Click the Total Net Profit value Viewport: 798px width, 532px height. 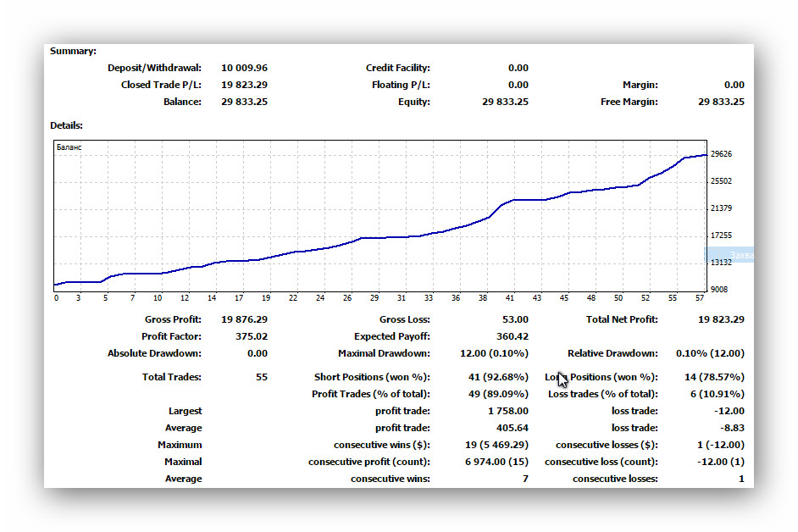click(x=721, y=319)
